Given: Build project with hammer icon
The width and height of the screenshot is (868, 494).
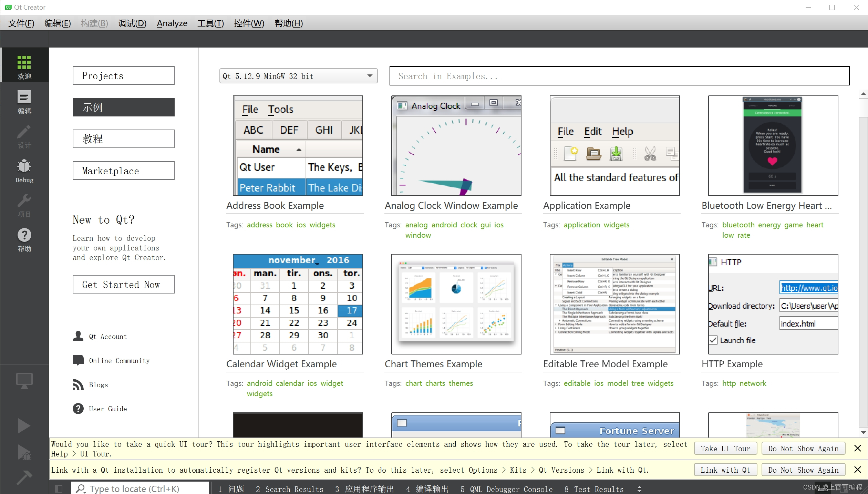Looking at the screenshot, I should click(24, 477).
